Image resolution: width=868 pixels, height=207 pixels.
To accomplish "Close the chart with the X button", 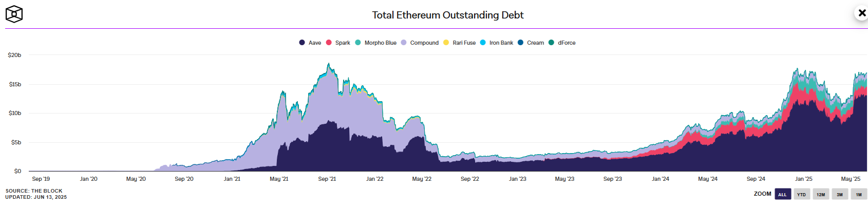I will coord(861,13).
